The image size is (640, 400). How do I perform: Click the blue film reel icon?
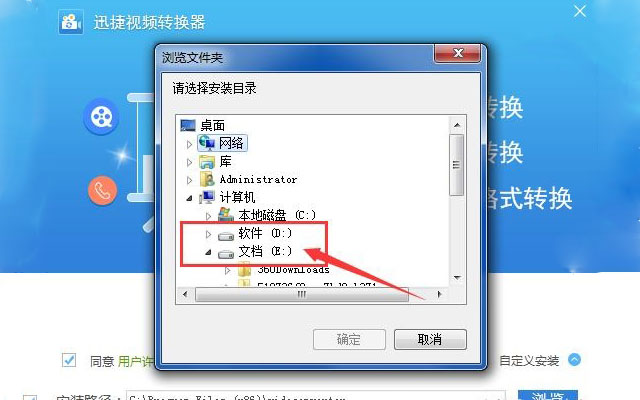point(101,117)
